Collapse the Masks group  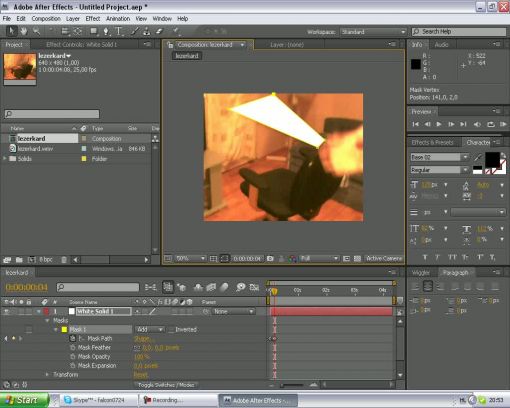pos(47,320)
